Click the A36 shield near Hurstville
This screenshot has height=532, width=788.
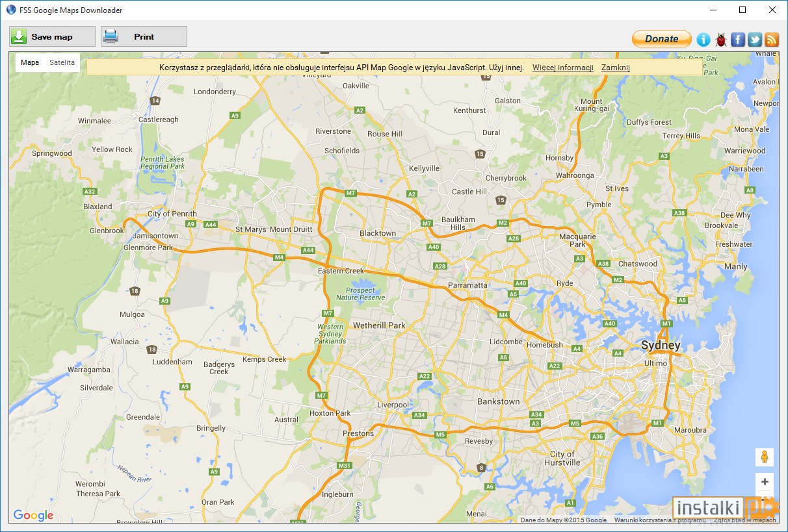[598, 437]
